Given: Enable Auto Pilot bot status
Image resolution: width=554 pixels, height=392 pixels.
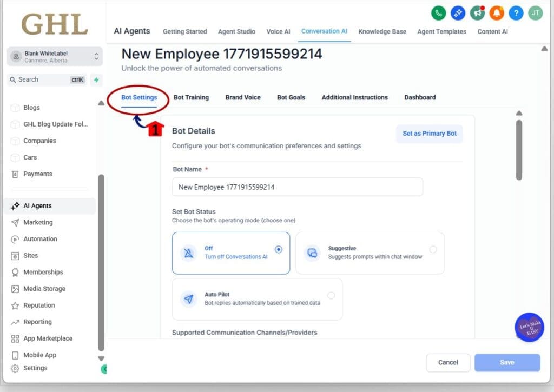Looking at the screenshot, I should (331, 295).
